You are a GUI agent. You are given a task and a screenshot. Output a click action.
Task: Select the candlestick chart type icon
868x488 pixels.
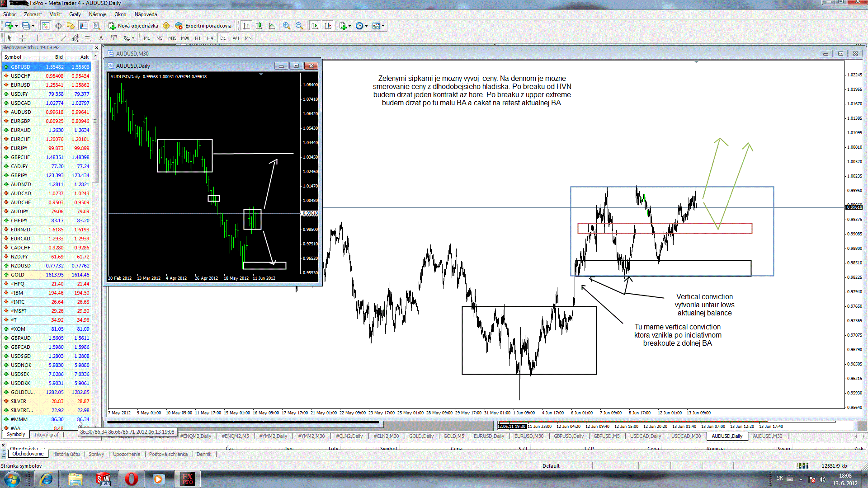(259, 26)
